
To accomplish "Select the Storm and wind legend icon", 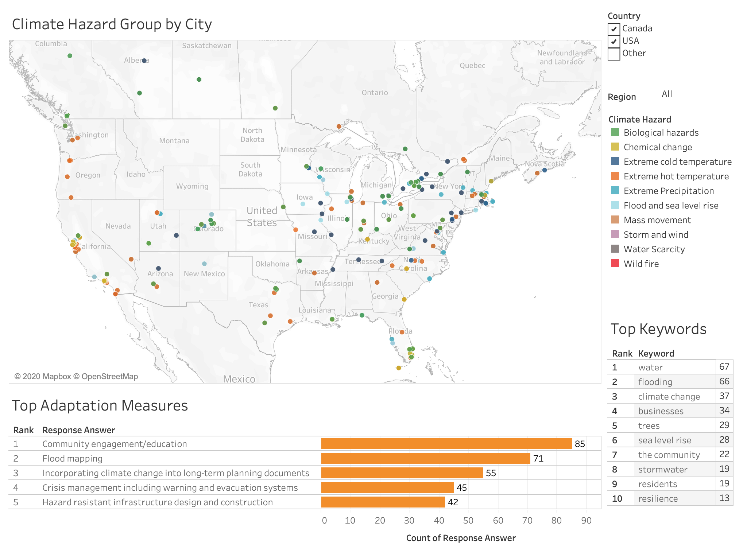I will [615, 234].
